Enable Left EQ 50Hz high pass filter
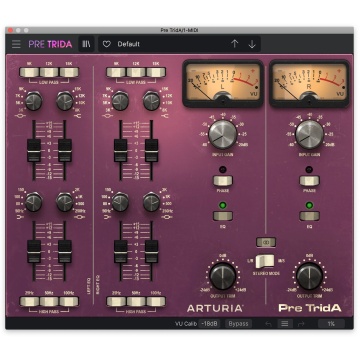This screenshot has width=360, height=360. click(49, 301)
